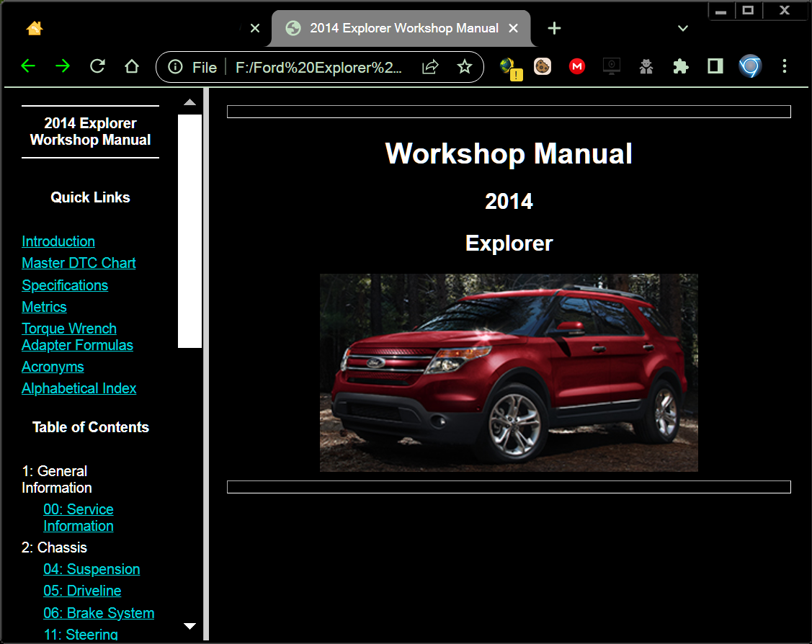Open the Alphabetical Index link

coord(79,389)
